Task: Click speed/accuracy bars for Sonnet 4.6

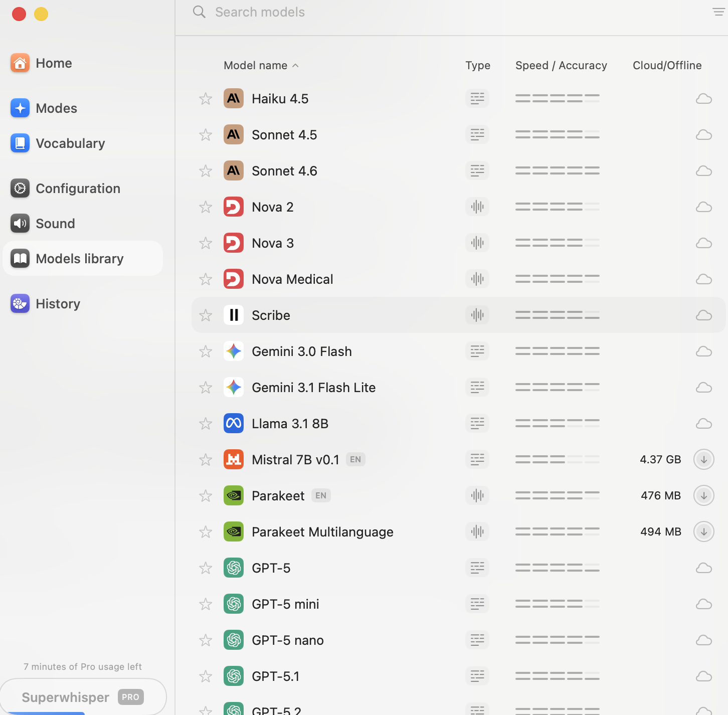Action: coord(558,170)
